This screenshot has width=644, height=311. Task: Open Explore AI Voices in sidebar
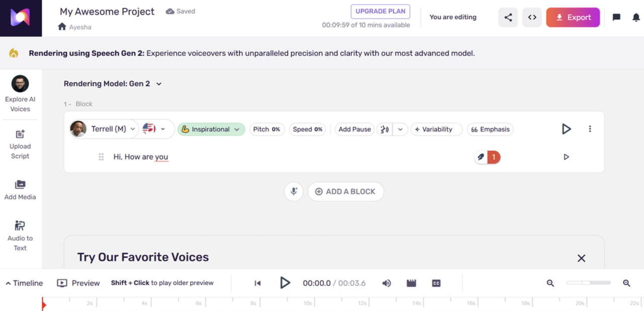[x=20, y=93]
